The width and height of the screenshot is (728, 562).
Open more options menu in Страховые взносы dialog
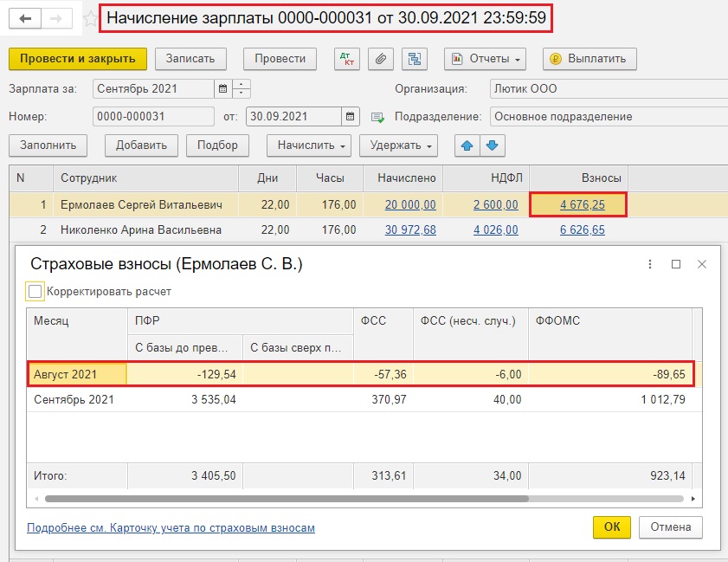(650, 264)
